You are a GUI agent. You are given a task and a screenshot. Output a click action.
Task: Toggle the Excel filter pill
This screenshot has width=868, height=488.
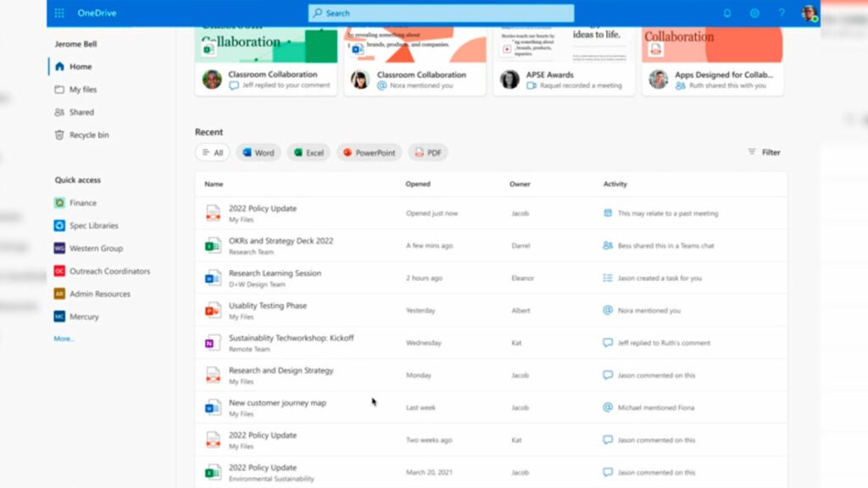tap(308, 152)
